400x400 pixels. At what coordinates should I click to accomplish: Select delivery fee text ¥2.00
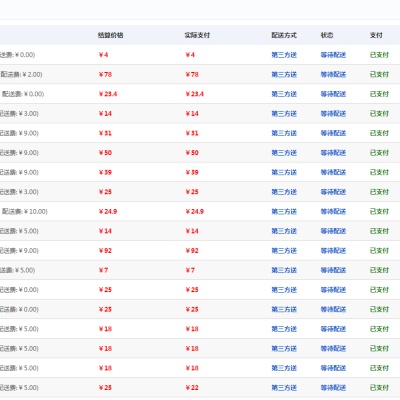[31, 74]
